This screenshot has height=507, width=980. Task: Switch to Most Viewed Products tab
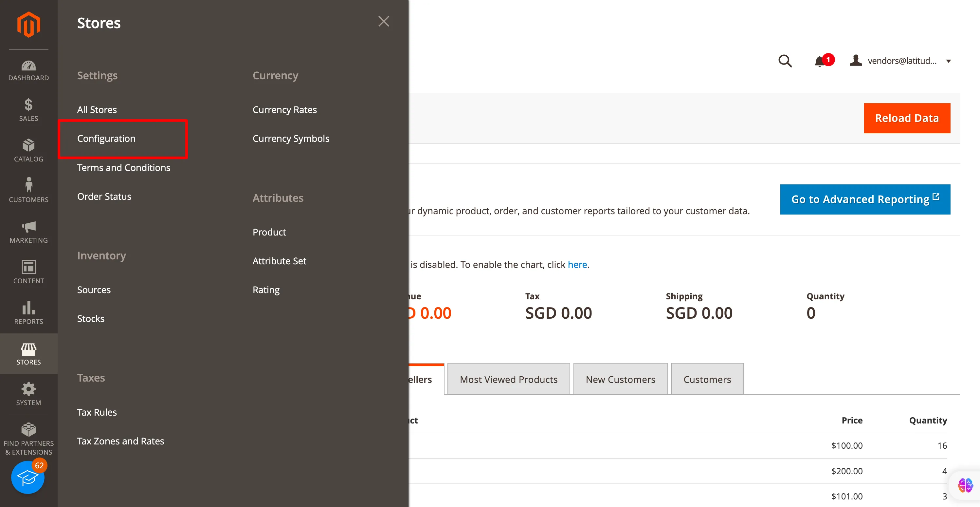(509, 379)
